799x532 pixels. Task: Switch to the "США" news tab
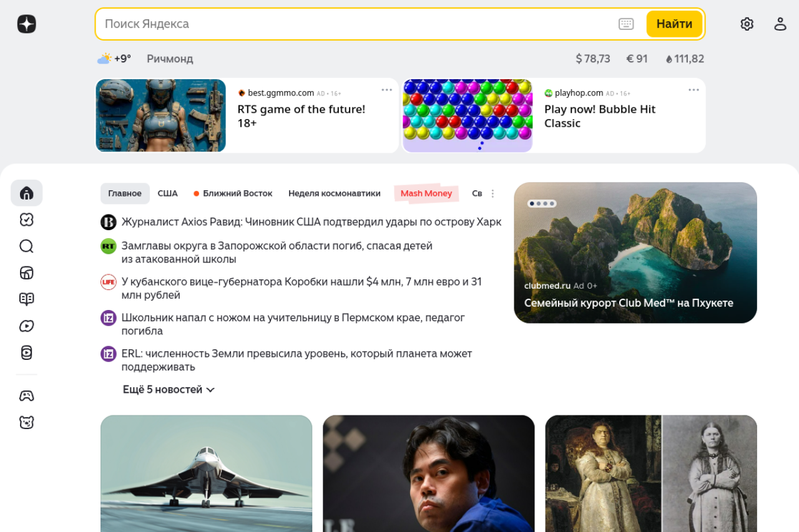(167, 194)
